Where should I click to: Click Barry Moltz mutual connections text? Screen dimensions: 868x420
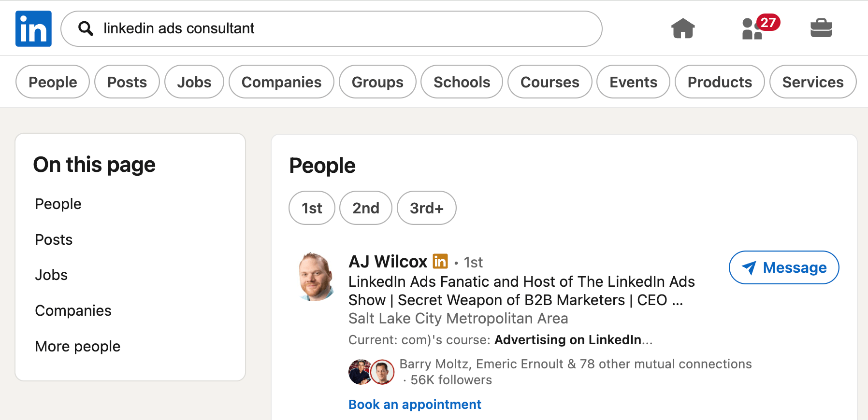(576, 364)
